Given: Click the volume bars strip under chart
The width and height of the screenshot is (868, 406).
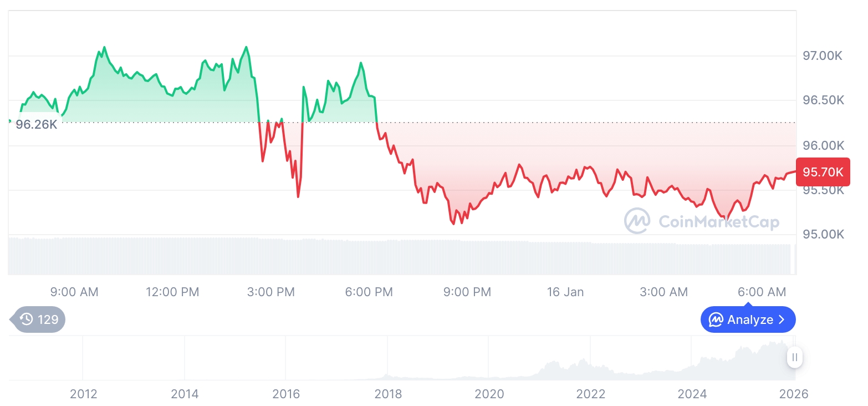Looking at the screenshot, I should pyautogui.click(x=388, y=256).
